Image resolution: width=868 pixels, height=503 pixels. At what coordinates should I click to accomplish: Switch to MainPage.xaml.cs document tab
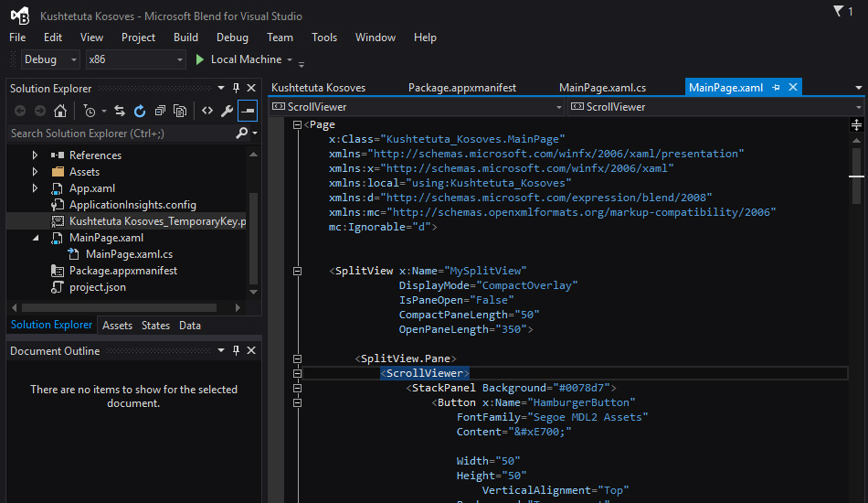[x=602, y=88]
